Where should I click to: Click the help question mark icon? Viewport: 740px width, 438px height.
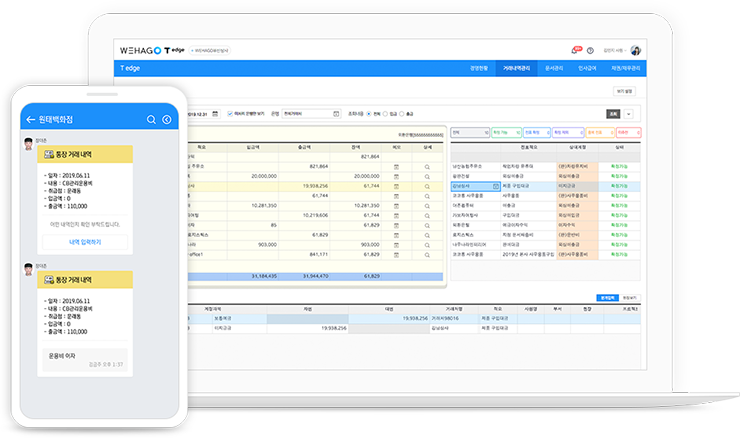pos(590,50)
